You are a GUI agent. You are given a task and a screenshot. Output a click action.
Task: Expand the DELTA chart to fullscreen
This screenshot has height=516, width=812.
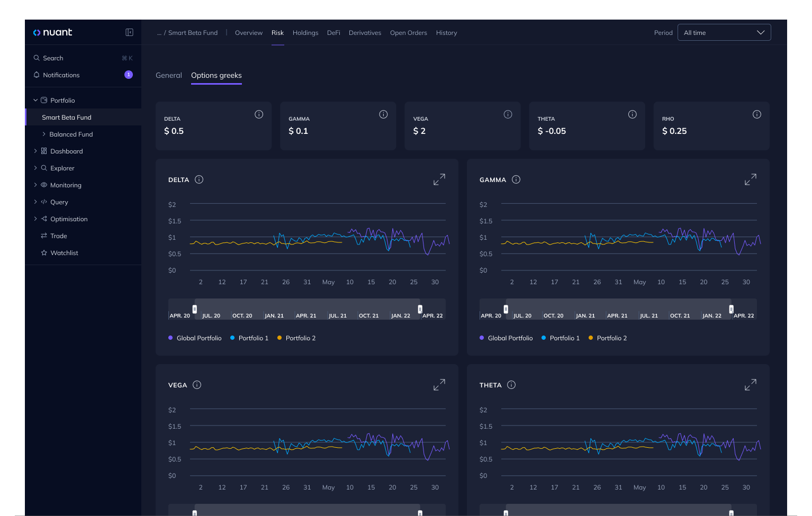[x=439, y=179]
